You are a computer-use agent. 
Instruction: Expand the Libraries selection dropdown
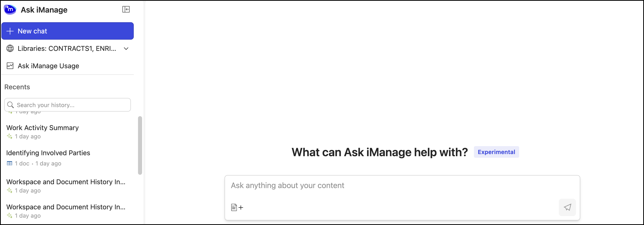pos(126,49)
